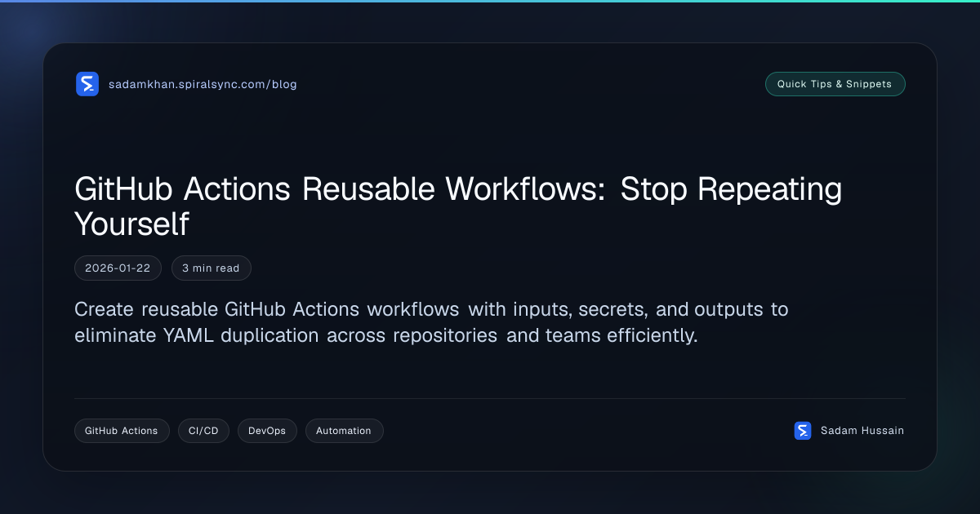Click the blue logo beside the blog URL
The width and height of the screenshot is (980, 514).
coord(87,84)
